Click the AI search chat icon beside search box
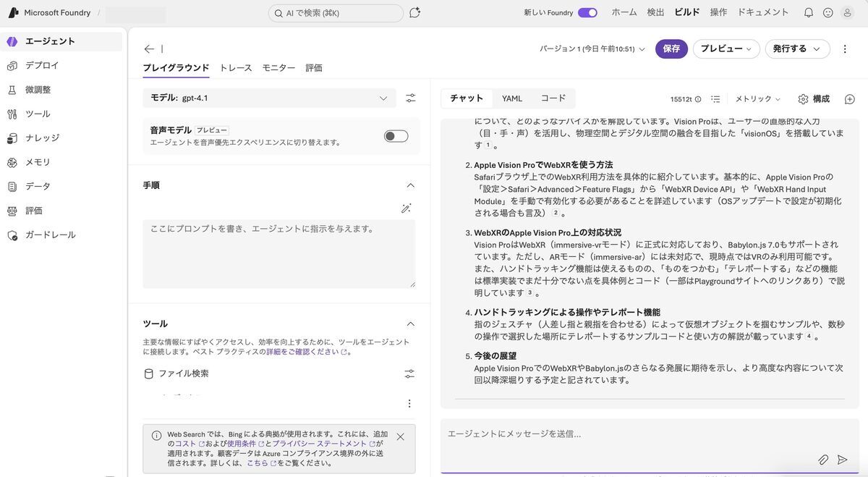 pyautogui.click(x=414, y=12)
